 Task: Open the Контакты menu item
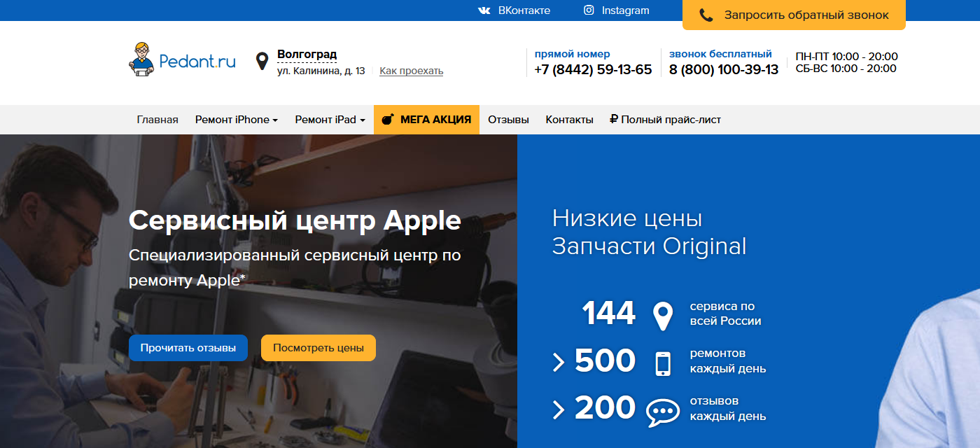569,119
